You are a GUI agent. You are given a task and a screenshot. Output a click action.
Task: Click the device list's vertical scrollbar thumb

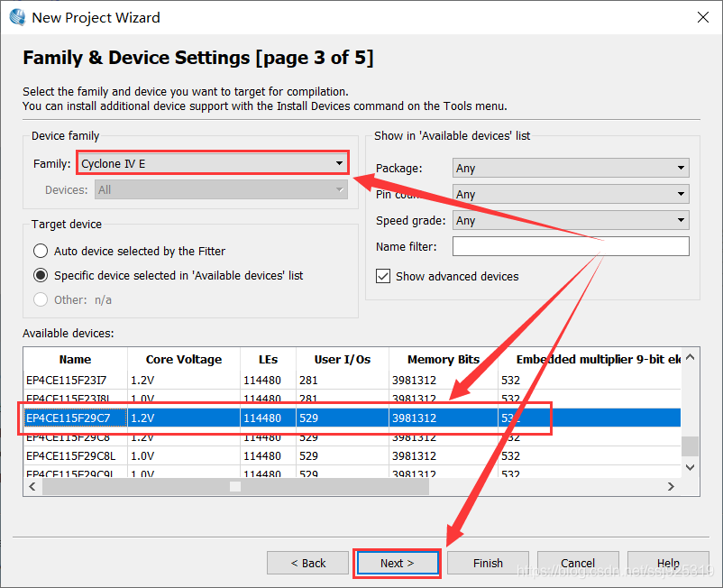pyautogui.click(x=691, y=446)
